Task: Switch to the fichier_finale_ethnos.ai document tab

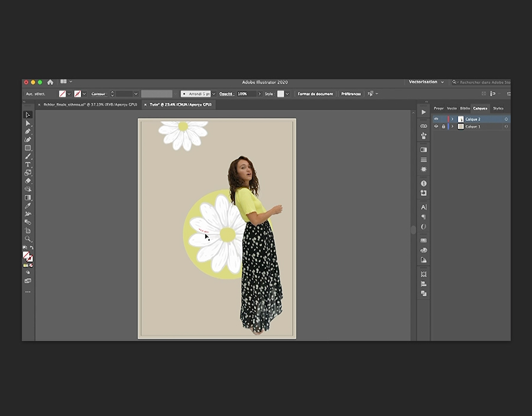Action: (90, 105)
